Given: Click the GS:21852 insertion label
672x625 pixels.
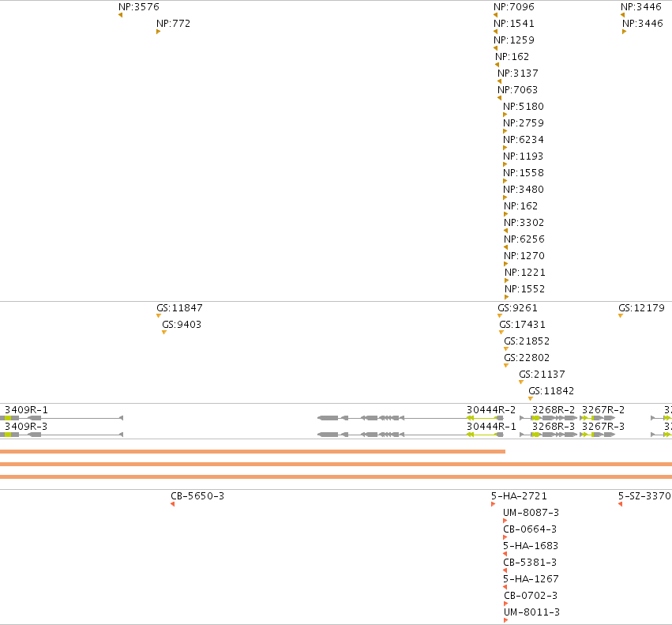Looking at the screenshot, I should (527, 341).
